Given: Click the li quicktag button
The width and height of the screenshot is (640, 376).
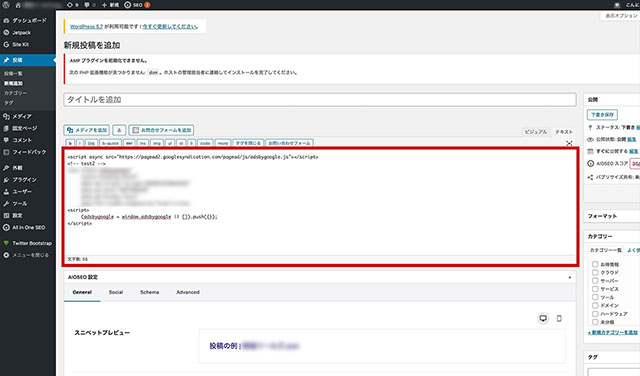Looking at the screenshot, I should (191, 143).
